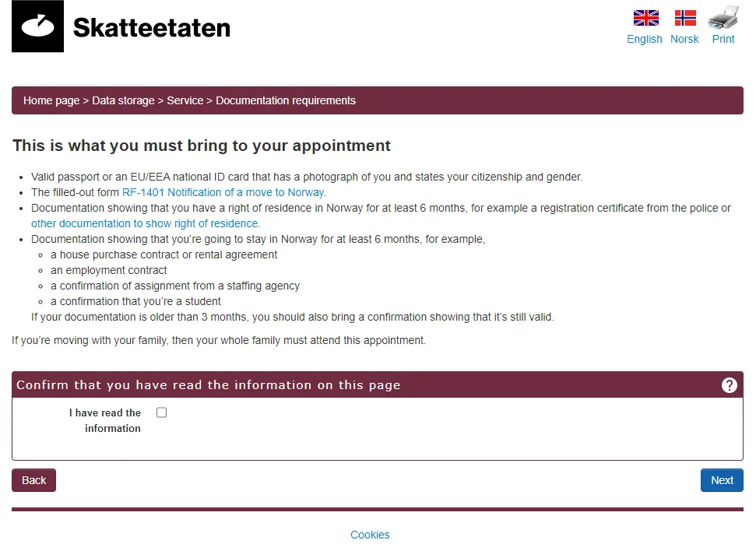Click the Skatteetaten logo icon
Viewport: 756px width, 544px height.
point(37,26)
